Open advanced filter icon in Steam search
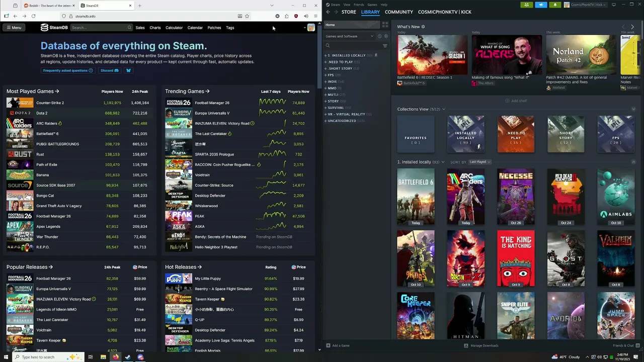The height and width of the screenshot is (362, 644). coord(385,46)
